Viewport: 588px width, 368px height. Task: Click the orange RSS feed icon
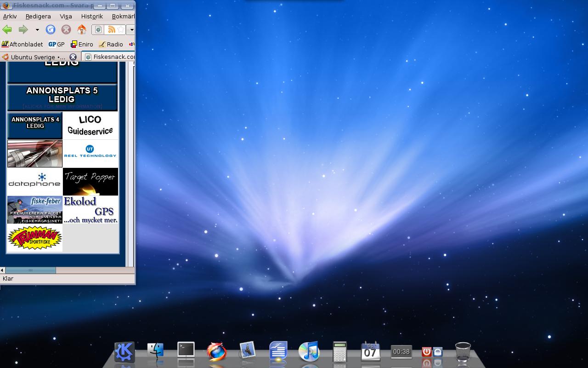(111, 30)
